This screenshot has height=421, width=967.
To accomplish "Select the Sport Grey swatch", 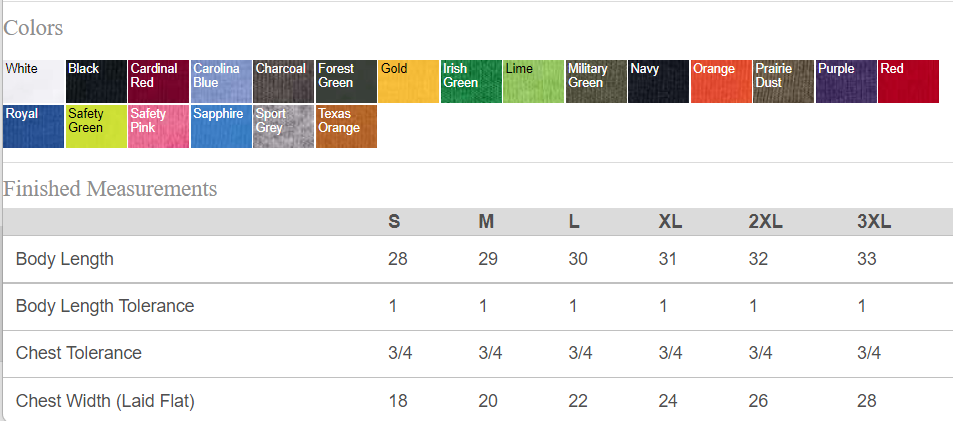I will (x=284, y=126).
